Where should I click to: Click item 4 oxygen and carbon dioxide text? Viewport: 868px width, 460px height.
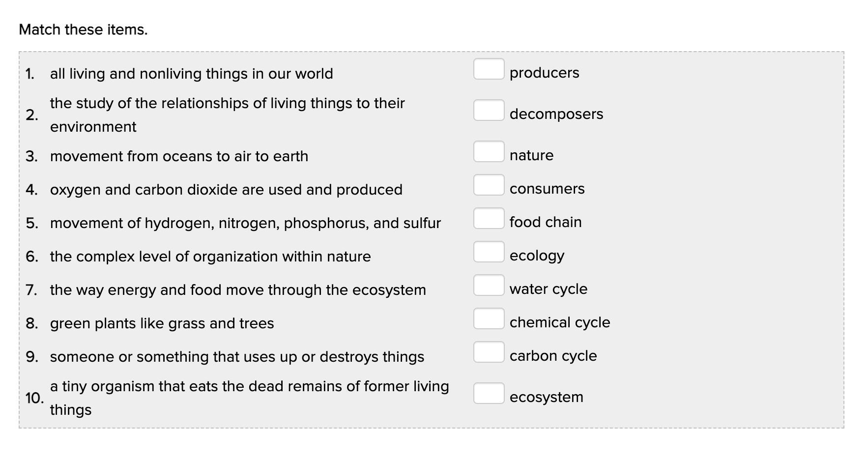point(226,190)
